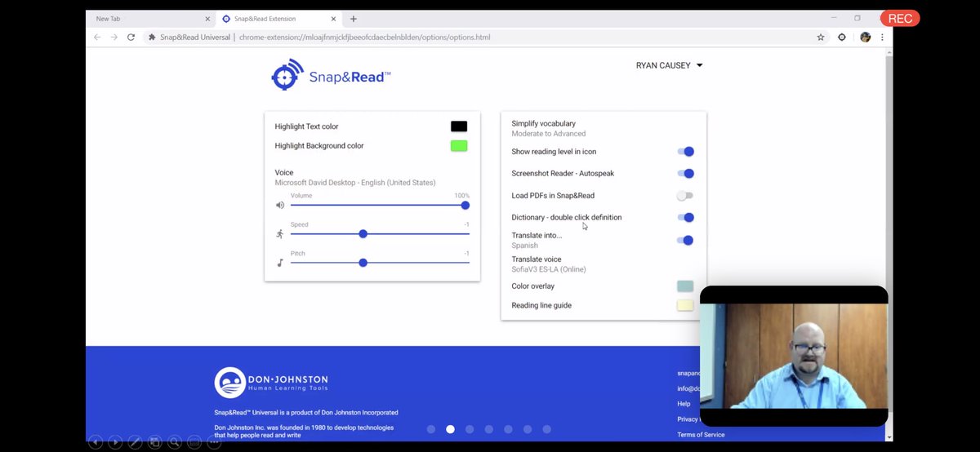This screenshot has width=980, height=452.
Task: Reload the page with the refresh icon
Action: coord(131,37)
